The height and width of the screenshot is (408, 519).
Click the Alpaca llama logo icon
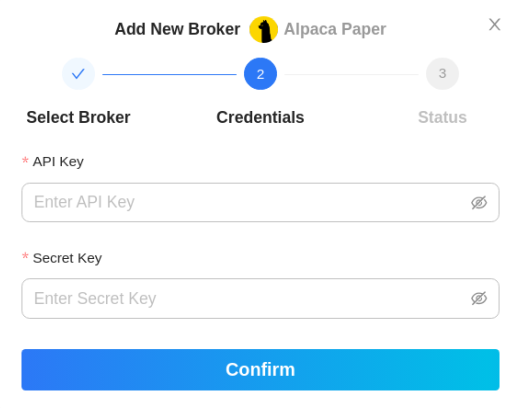click(264, 29)
